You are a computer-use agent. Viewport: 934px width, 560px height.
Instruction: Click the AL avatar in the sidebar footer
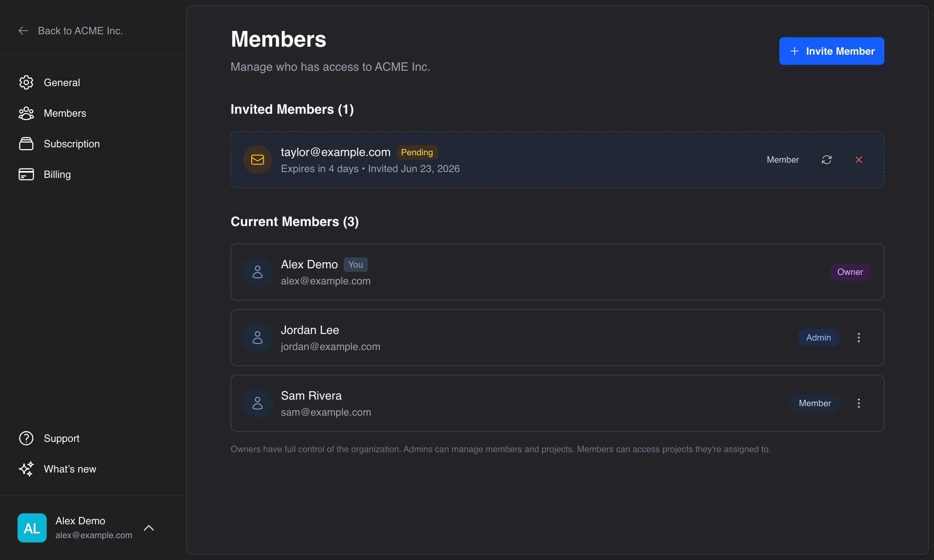tap(32, 528)
